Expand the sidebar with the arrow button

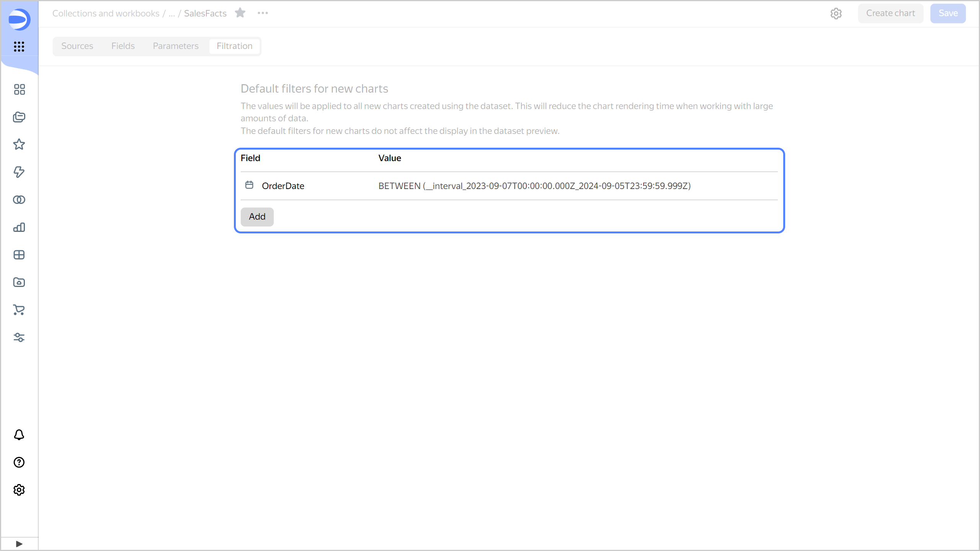point(19,543)
